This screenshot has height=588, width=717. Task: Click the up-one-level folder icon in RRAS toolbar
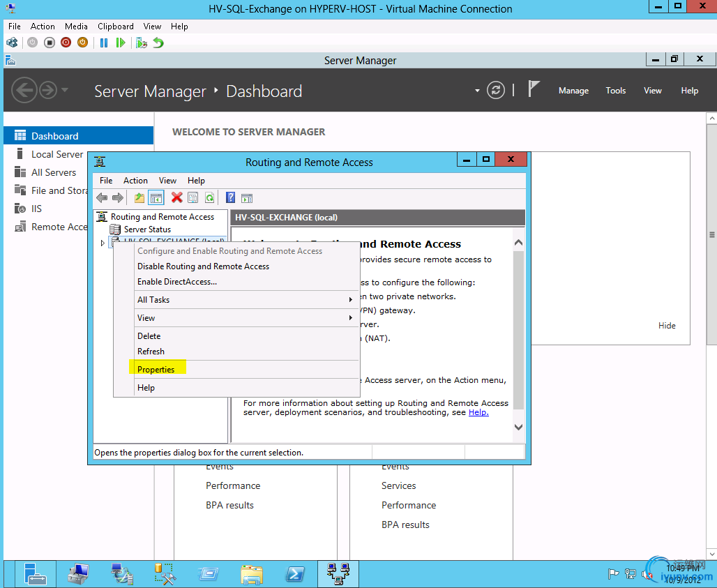point(139,198)
